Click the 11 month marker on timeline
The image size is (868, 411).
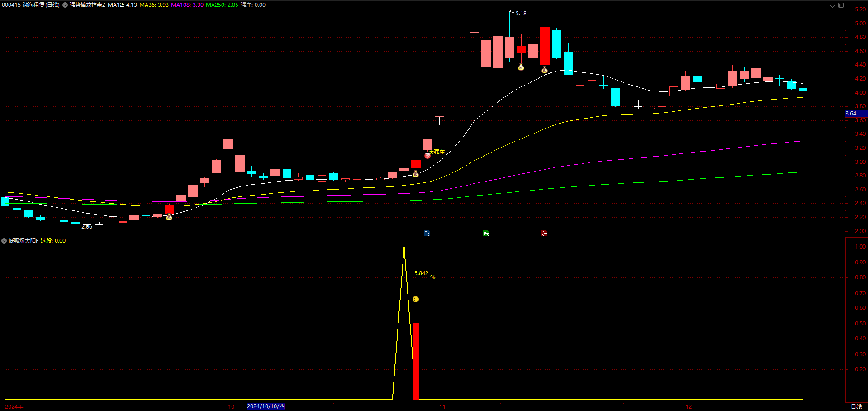442,407
